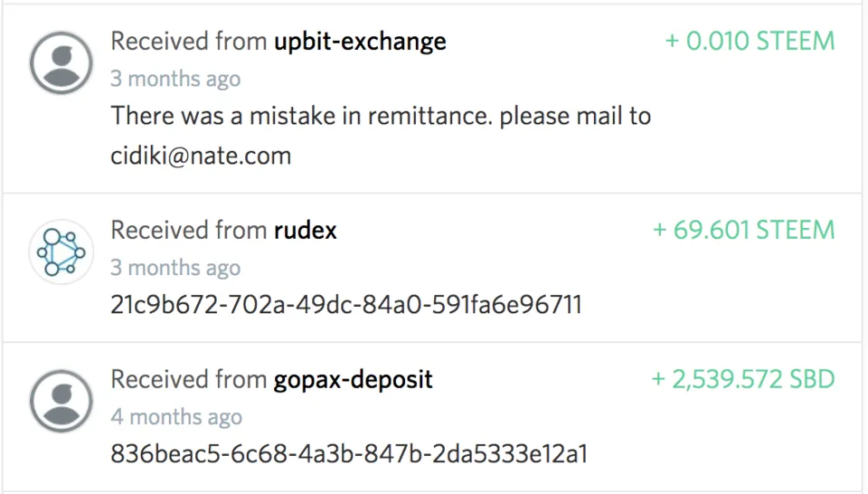Click the '3 months ago' timestamp under rudex
The height and width of the screenshot is (494, 868).
[175, 268]
